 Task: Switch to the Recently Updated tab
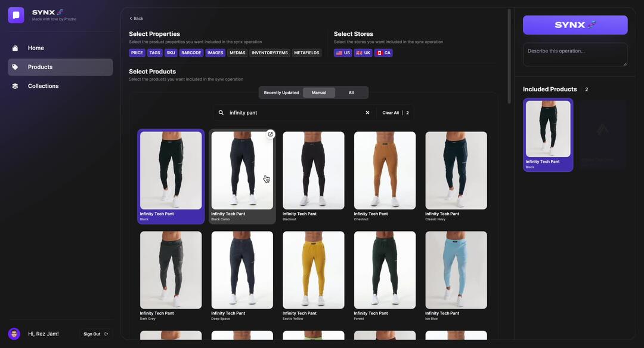point(281,93)
